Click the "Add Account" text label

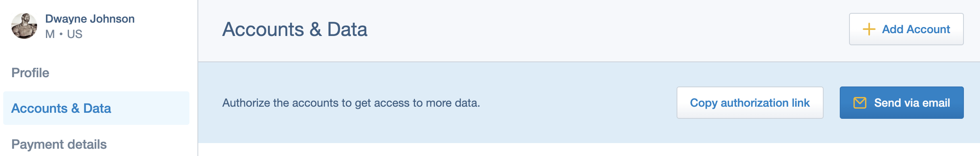tap(916, 29)
